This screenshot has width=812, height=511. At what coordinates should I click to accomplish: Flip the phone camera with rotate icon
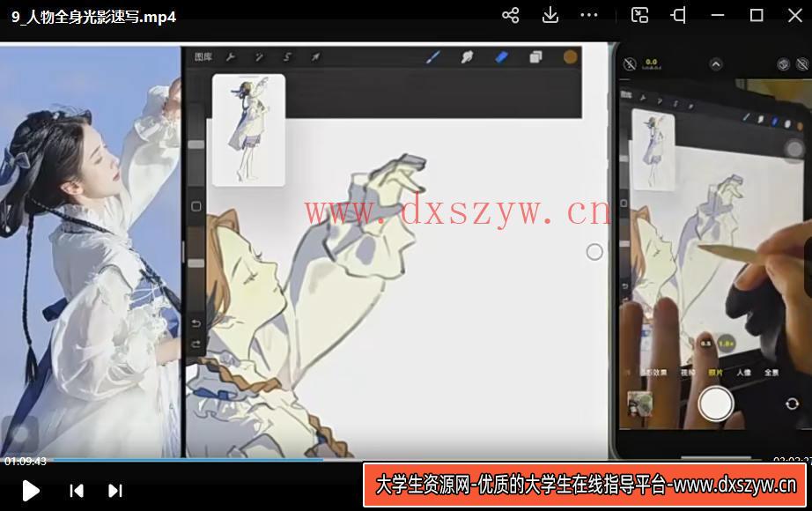(x=792, y=404)
